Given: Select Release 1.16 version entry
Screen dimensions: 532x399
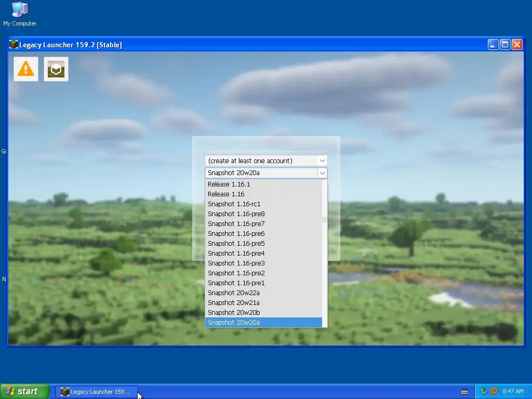Looking at the screenshot, I should [x=263, y=194].
